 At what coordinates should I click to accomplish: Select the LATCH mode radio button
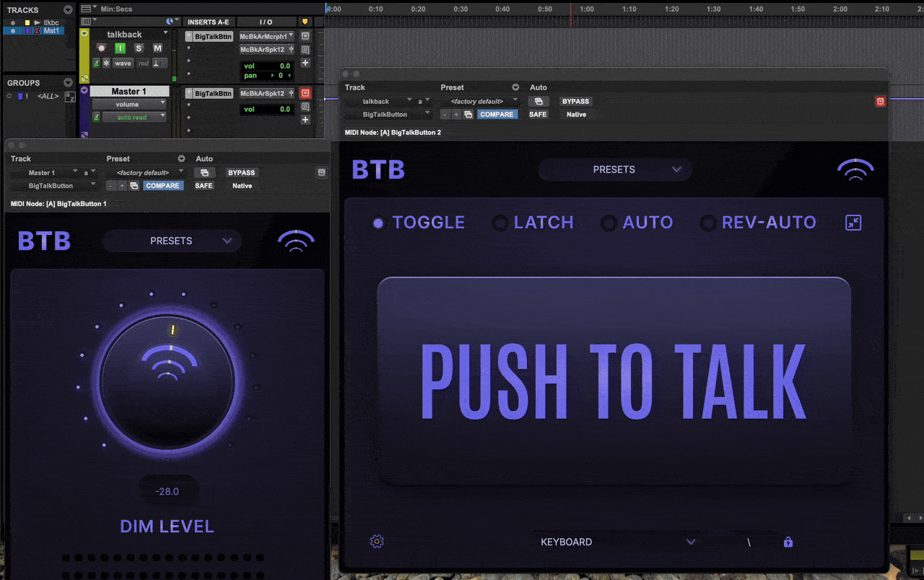click(x=500, y=222)
